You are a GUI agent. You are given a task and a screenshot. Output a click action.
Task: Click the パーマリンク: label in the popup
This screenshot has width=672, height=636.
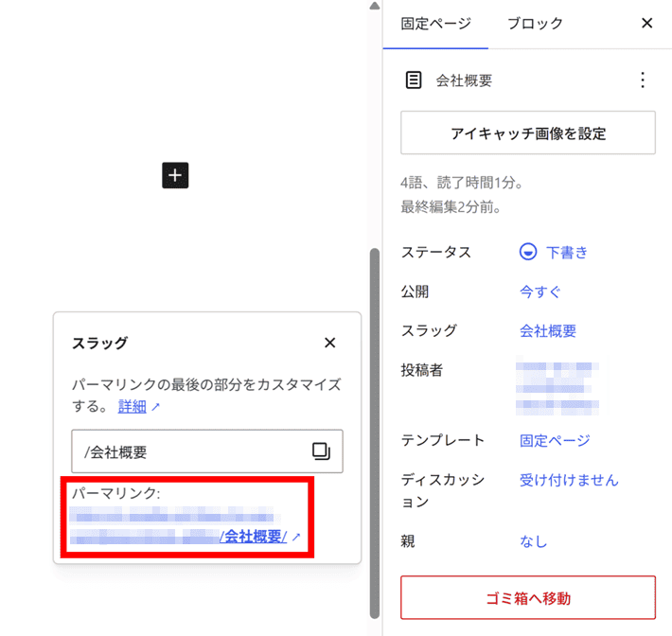tap(115, 493)
